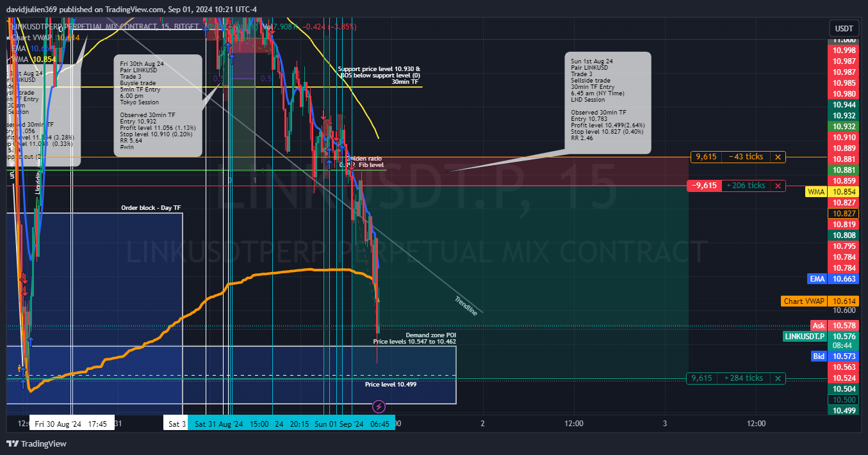Click the 10.889 price label

(843, 148)
